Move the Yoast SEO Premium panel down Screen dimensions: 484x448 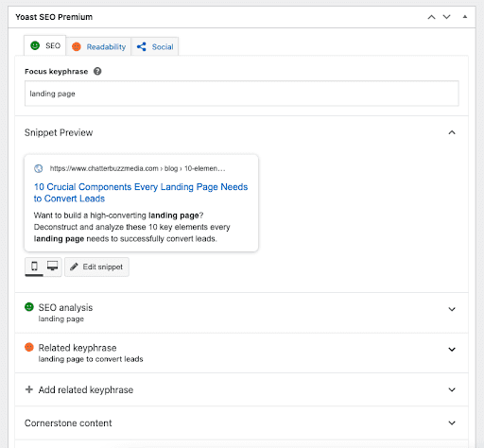click(x=446, y=17)
